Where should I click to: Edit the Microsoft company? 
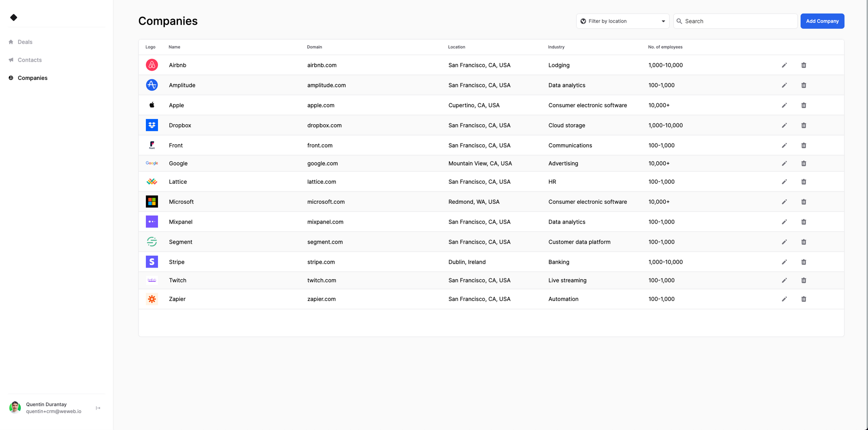point(784,202)
